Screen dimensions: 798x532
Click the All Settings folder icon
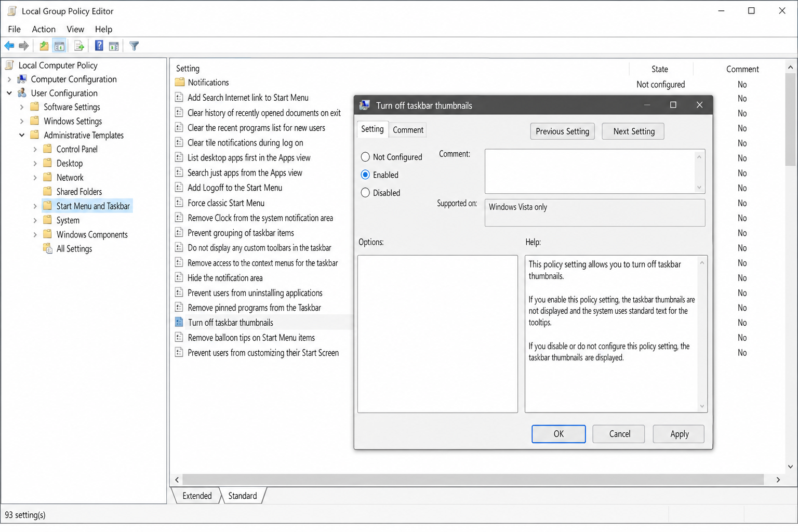[x=48, y=248]
